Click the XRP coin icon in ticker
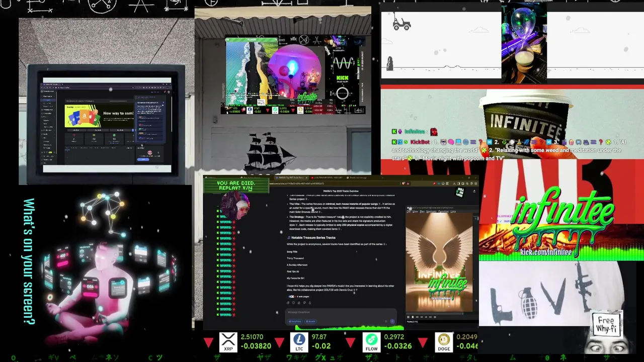 click(228, 341)
